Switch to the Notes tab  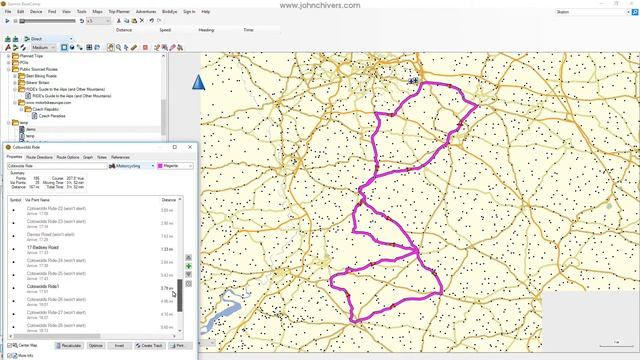coord(102,157)
